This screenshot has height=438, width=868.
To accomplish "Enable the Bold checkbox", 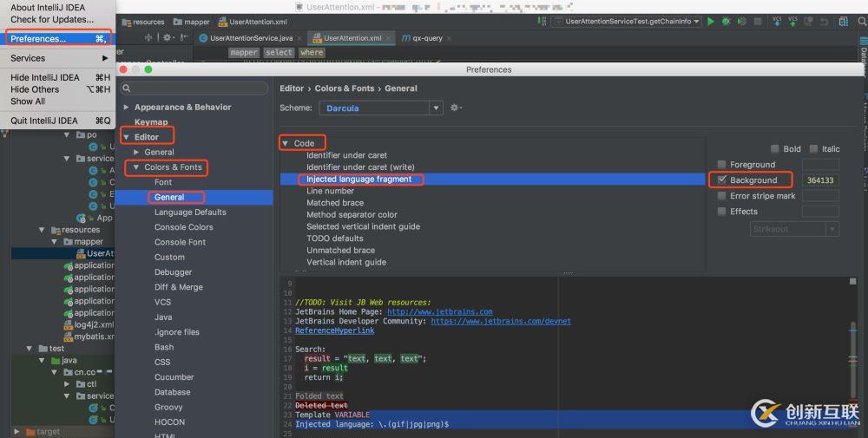I will [x=775, y=149].
